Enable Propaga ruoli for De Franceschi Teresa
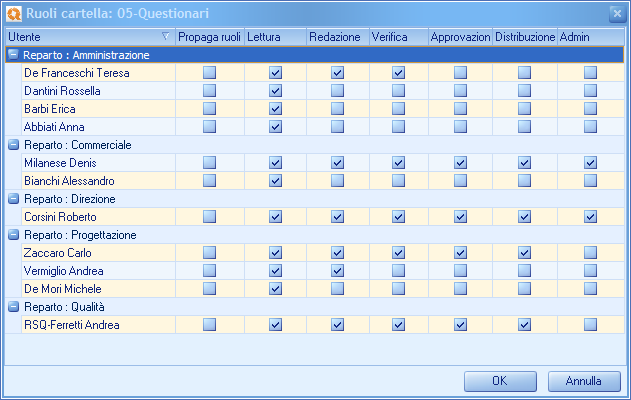Image resolution: width=631 pixels, height=400 pixels. pyautogui.click(x=210, y=73)
